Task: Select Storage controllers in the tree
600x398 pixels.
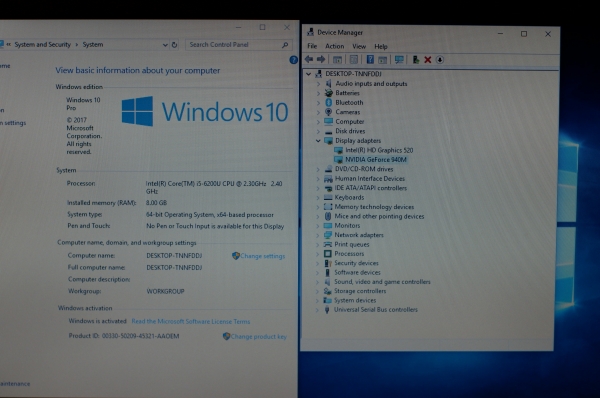Action: (x=360, y=291)
